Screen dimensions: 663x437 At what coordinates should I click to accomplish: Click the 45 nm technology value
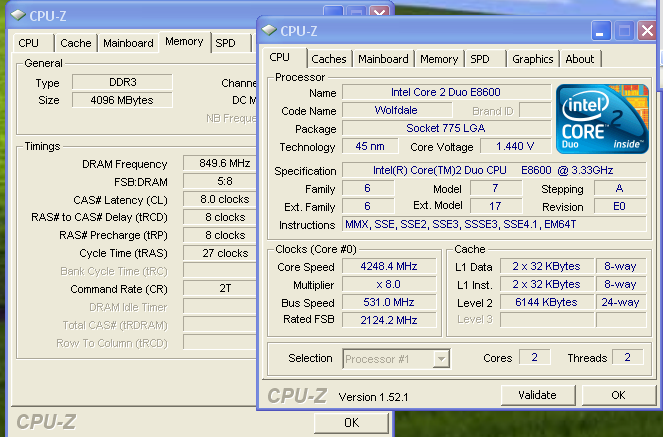point(370,146)
